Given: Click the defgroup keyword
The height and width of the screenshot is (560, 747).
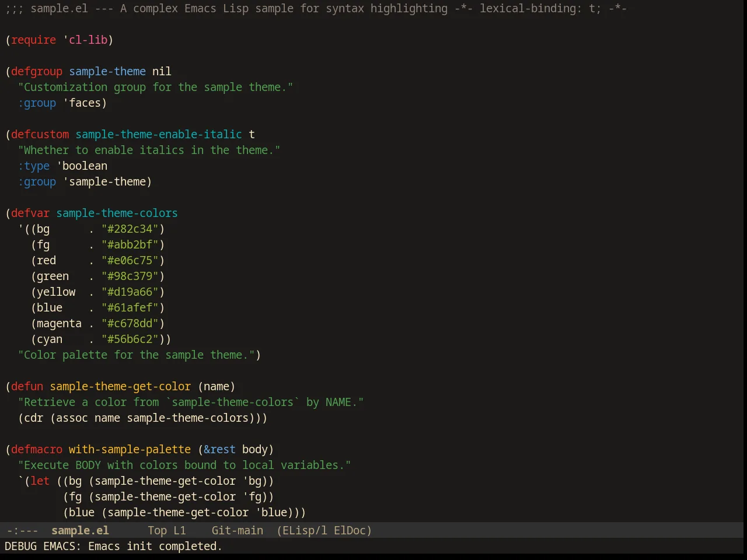Looking at the screenshot, I should pos(37,71).
